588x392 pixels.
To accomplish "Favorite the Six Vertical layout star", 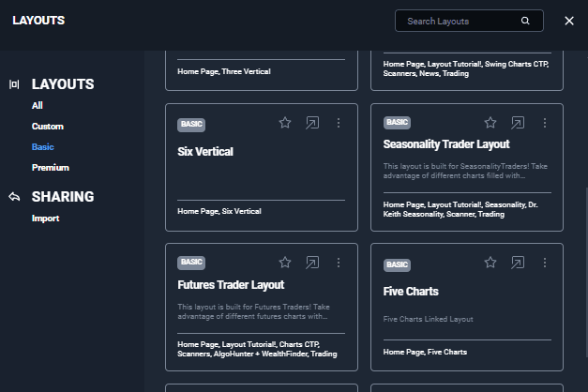I will tap(285, 123).
